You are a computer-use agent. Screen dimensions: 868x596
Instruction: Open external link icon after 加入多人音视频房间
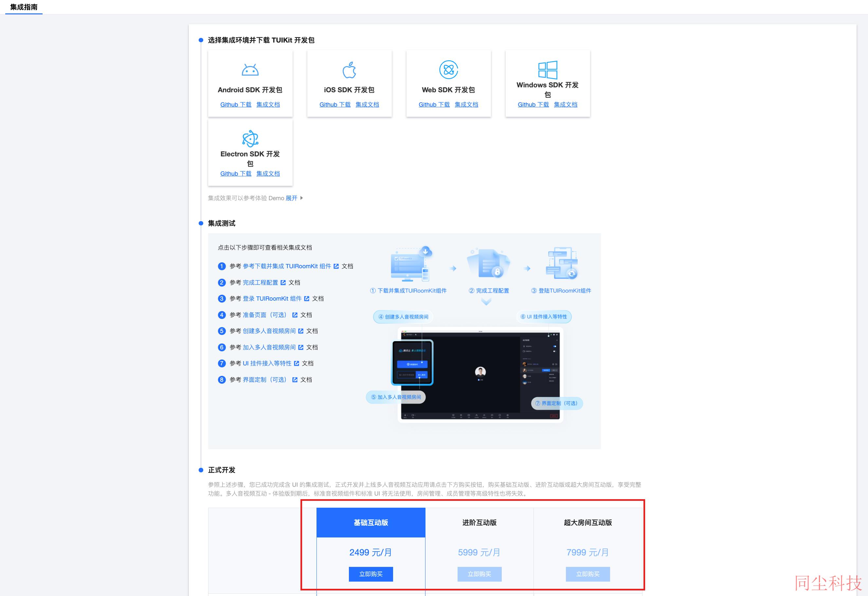pyautogui.click(x=301, y=347)
